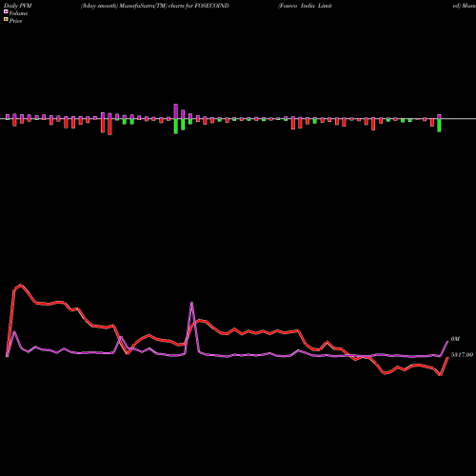This screenshot has height=476, width=476.
Task: Click the tallest magenta-green bar in the PVM histogram
Action: click(x=176, y=119)
